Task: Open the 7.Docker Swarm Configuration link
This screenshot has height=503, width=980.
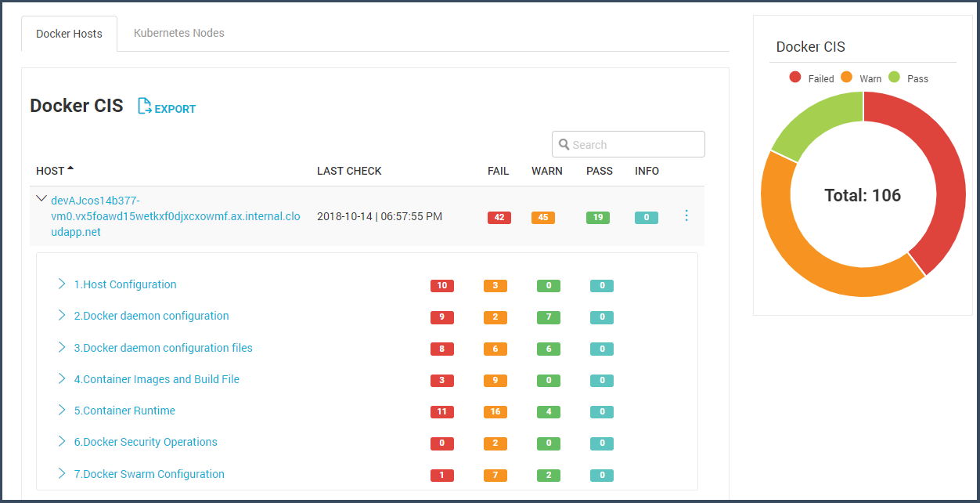Action: 150,474
